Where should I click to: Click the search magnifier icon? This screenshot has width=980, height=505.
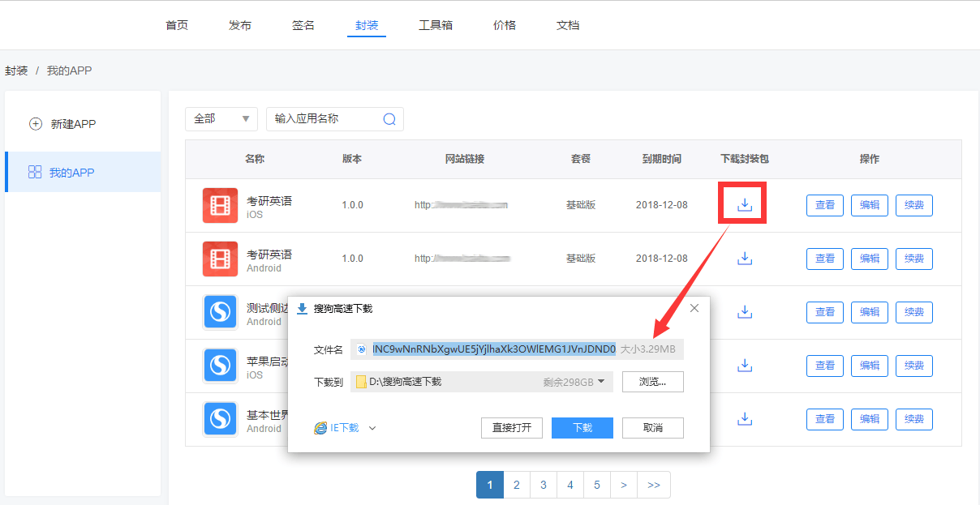coord(389,119)
